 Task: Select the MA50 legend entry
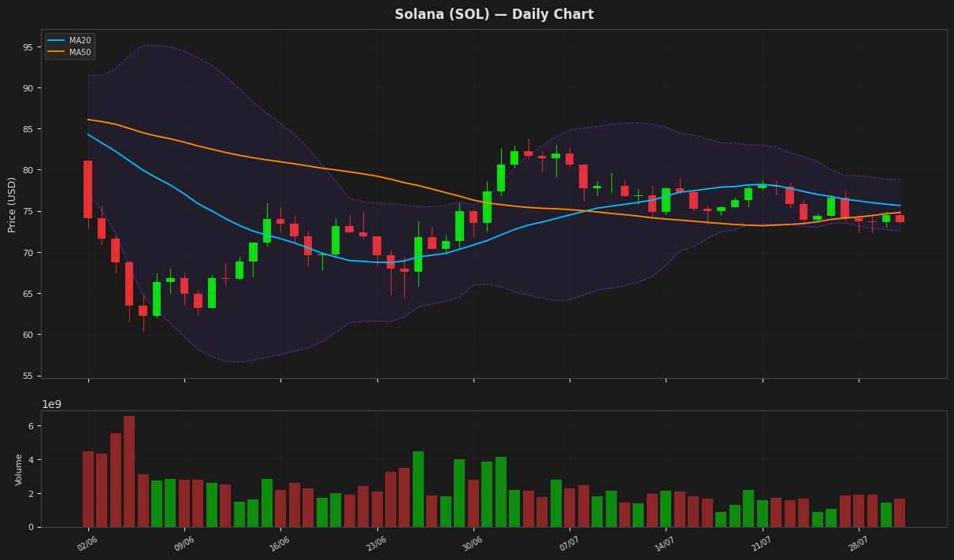click(x=69, y=52)
